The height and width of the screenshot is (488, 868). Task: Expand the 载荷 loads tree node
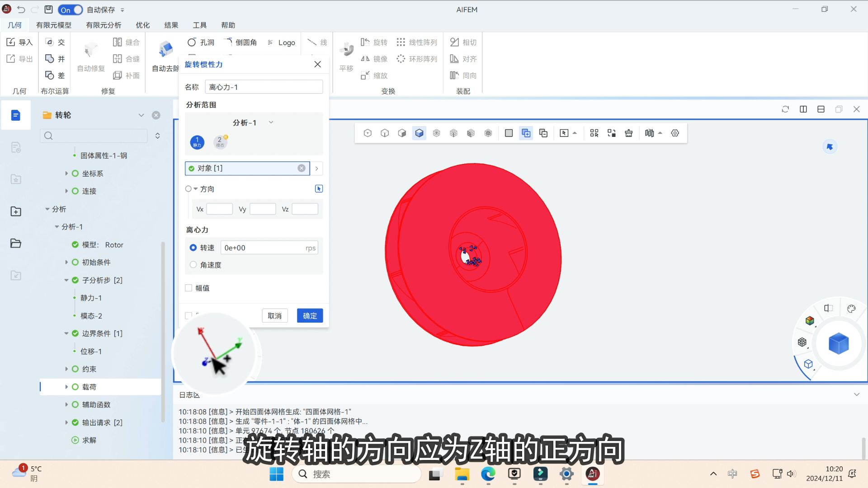coord(66,387)
